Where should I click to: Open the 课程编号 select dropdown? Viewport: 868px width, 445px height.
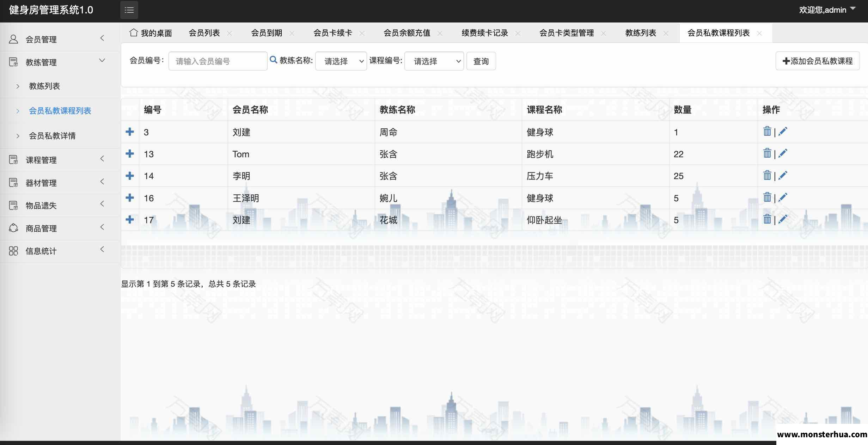coord(434,61)
